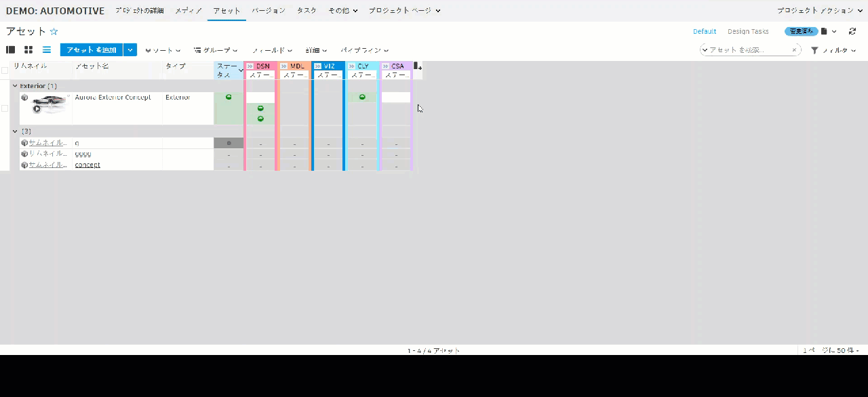Click the asset cube icon for Aurora Exterior Concept
The image size is (868, 397).
(x=24, y=98)
